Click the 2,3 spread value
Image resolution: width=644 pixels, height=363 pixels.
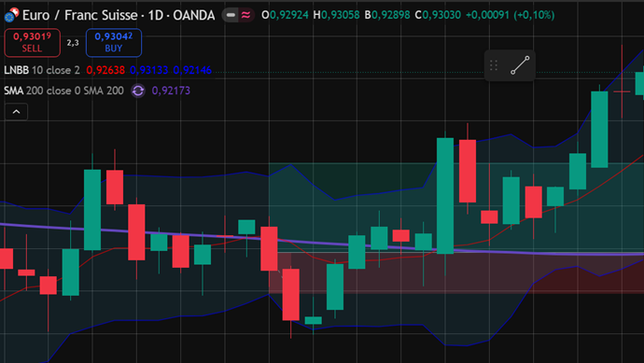(73, 43)
